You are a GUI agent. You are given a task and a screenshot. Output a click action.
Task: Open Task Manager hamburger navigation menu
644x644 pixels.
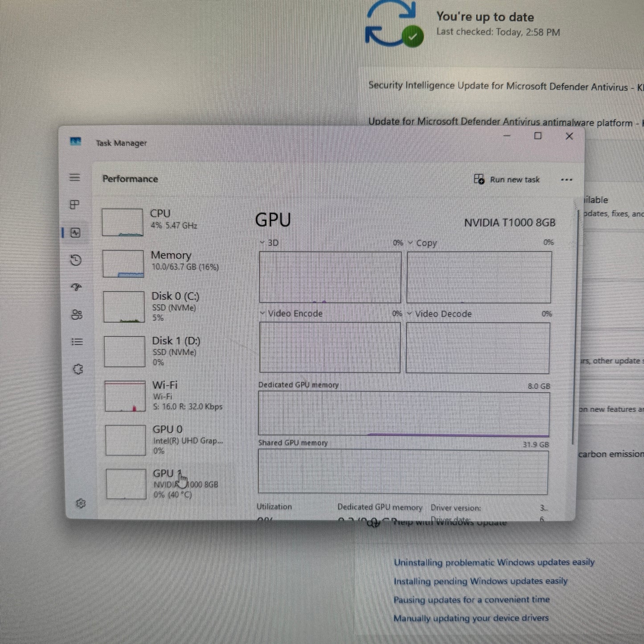click(x=74, y=177)
